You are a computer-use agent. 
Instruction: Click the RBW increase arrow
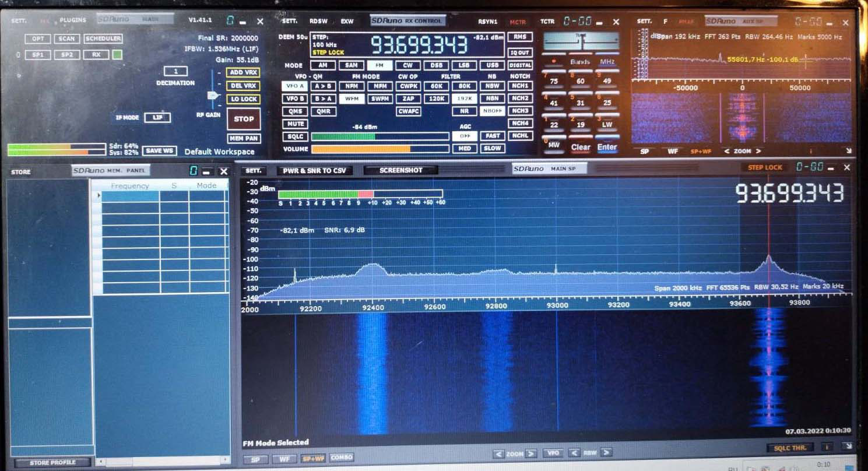point(606,453)
